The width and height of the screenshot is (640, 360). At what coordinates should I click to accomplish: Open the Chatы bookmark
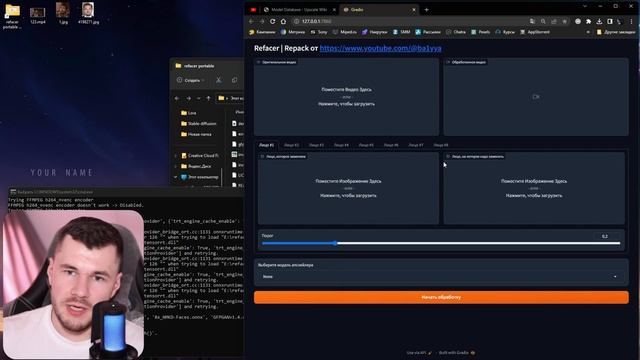point(456,32)
